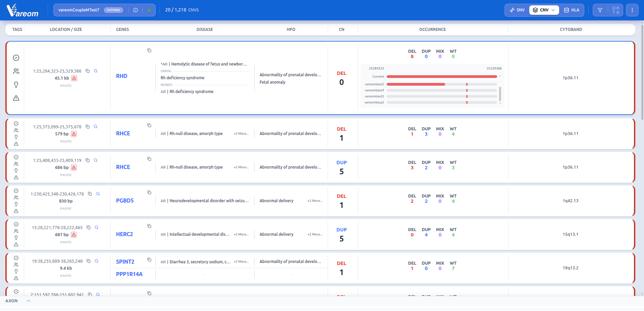The height and width of the screenshot is (311, 644).
Task: Open the CNV view dropdown
Action: click(x=544, y=10)
